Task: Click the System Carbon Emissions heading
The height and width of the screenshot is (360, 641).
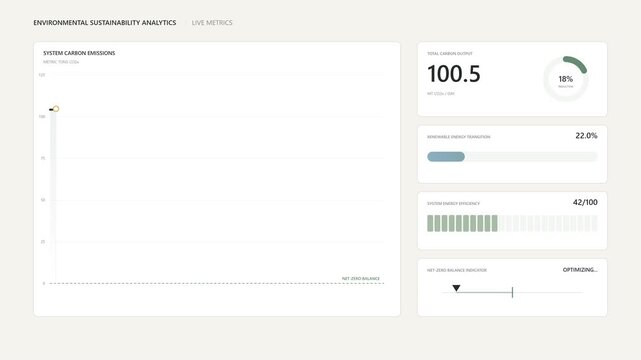Action: click(79, 53)
